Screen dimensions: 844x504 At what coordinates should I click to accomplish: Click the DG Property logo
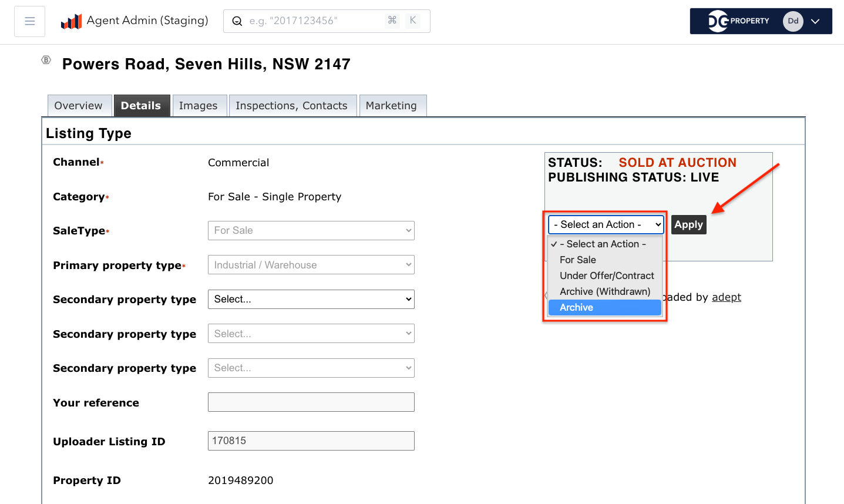pyautogui.click(x=738, y=21)
